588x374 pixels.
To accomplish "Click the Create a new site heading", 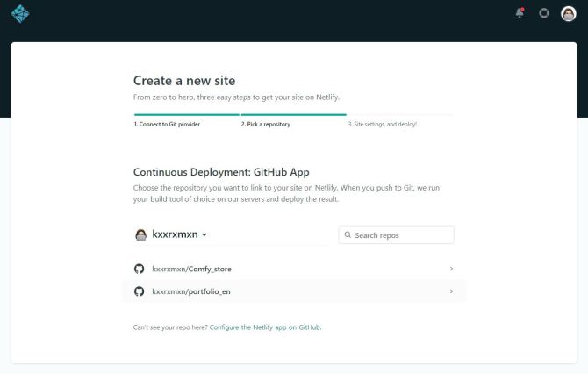I will tap(184, 81).
